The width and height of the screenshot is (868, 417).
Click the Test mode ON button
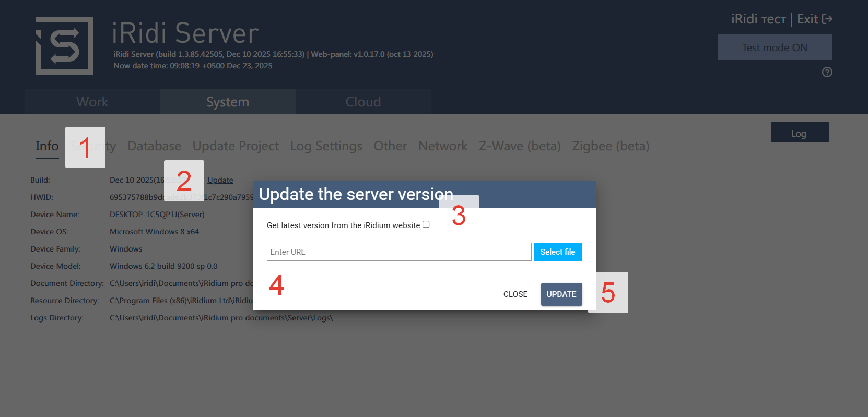coord(775,47)
